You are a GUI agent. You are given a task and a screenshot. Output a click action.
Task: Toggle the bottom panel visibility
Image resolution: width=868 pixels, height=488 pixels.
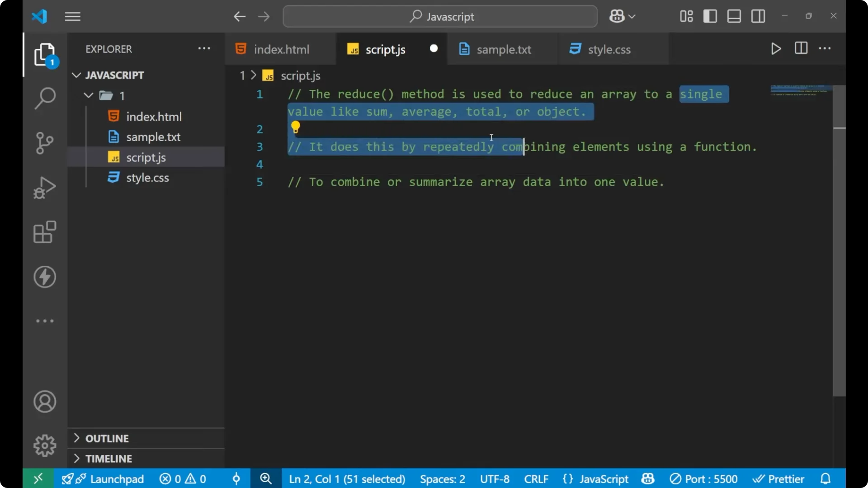click(733, 16)
